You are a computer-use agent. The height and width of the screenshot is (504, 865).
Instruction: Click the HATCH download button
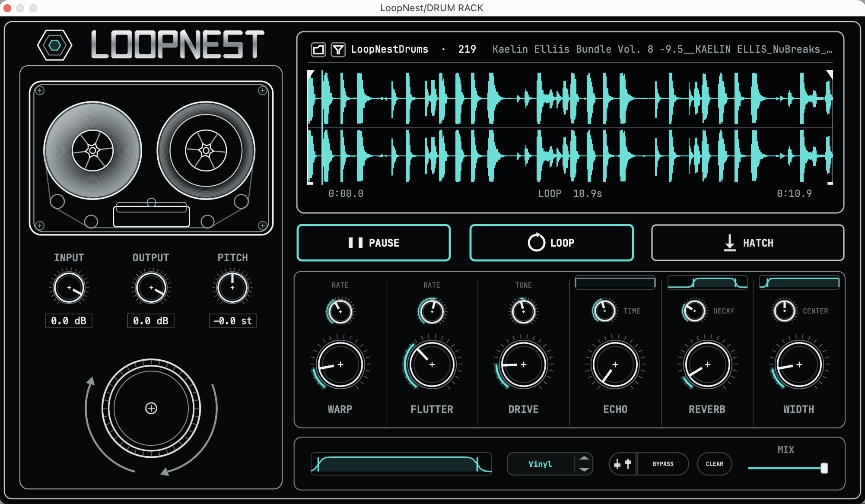coord(747,243)
